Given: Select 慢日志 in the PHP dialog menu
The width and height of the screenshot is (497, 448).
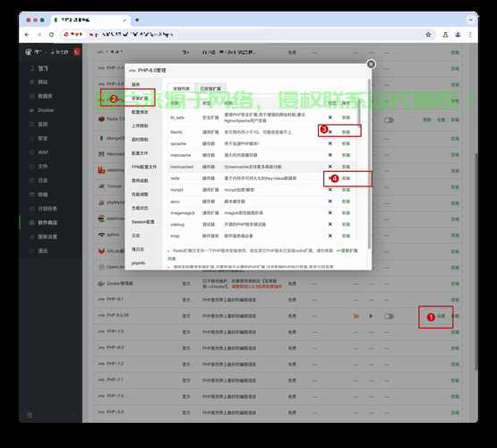Looking at the screenshot, I should [138, 249].
